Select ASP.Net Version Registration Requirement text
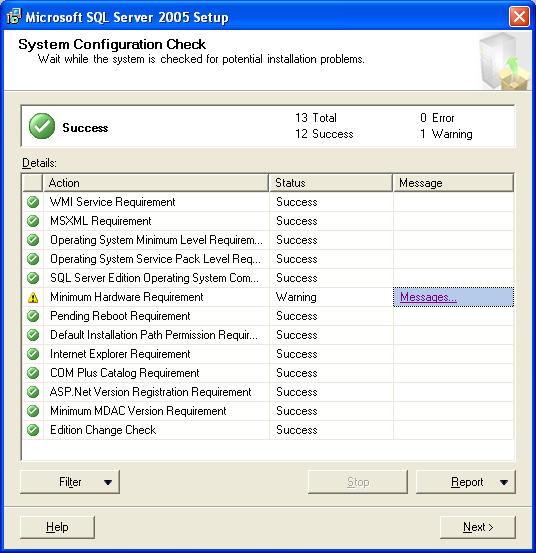 click(151, 392)
